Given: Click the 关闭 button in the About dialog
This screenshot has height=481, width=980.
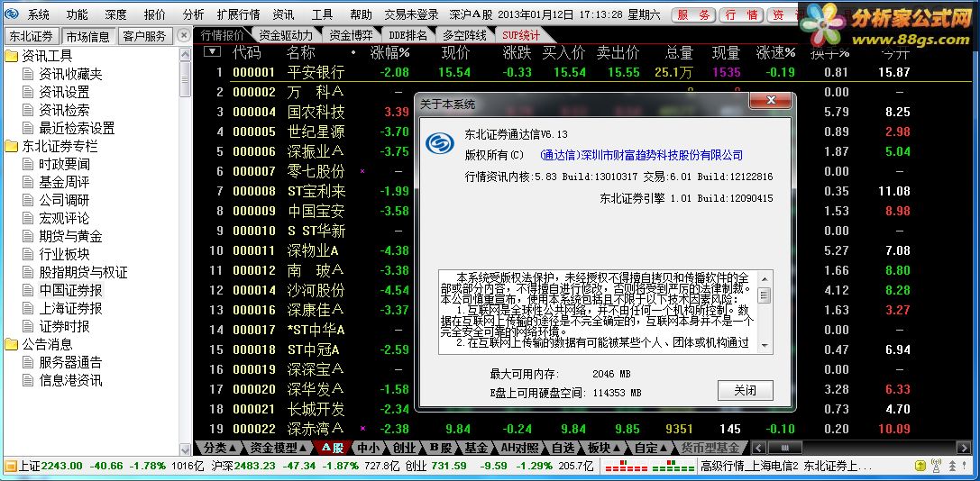Looking at the screenshot, I should click(x=745, y=390).
